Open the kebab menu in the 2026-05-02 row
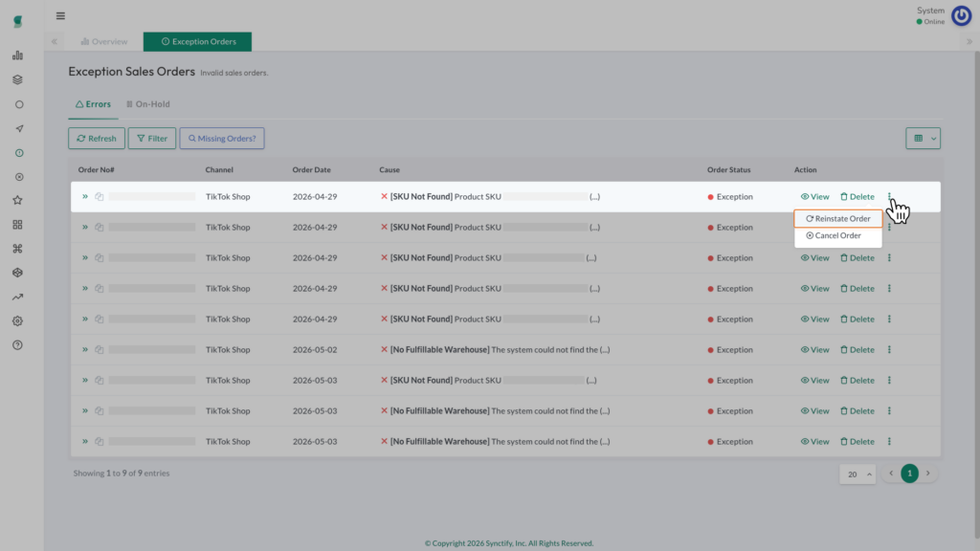This screenshot has width=980, height=551. (889, 350)
